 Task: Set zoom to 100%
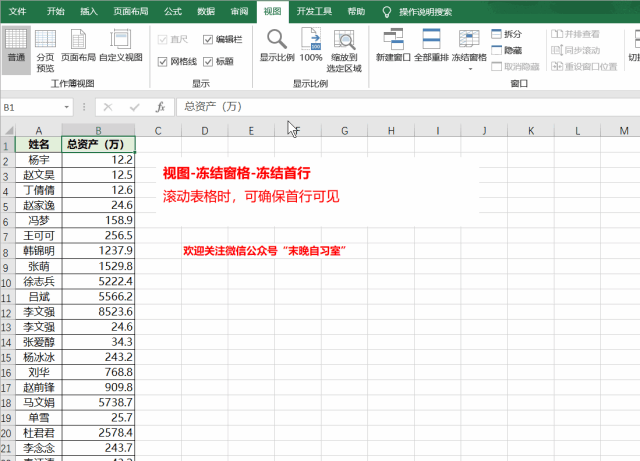coord(311,45)
